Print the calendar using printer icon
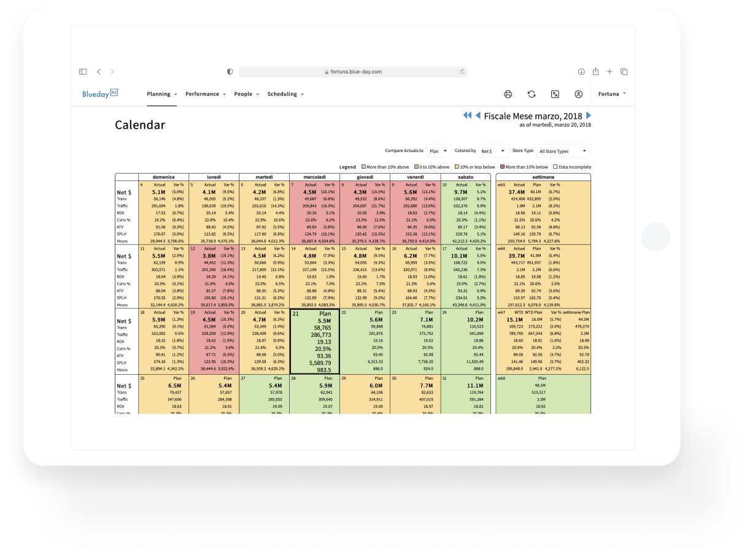Image resolution: width=755 pixels, height=560 pixels. 508,94
